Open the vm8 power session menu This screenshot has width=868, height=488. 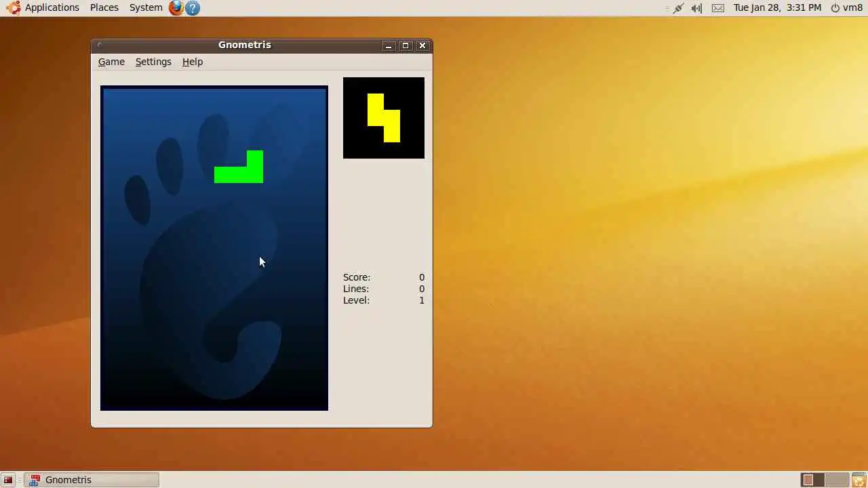click(847, 7)
